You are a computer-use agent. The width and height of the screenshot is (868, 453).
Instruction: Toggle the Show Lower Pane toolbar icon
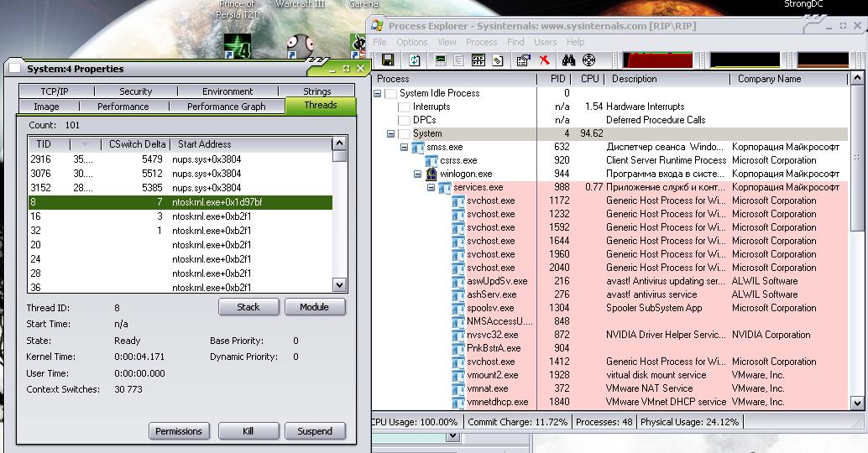(x=478, y=60)
